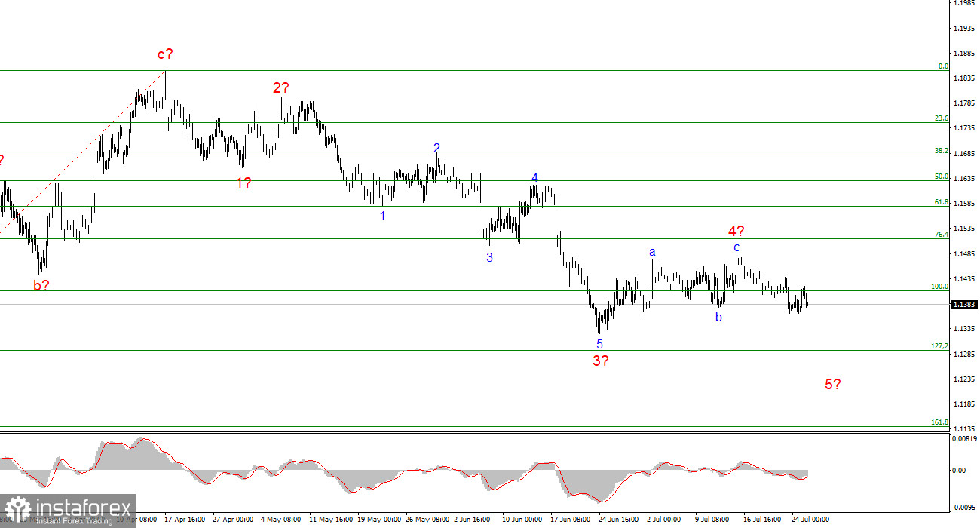Click the '24 Jun 16:00' date label
The width and height of the screenshot is (980, 528).
point(620,520)
